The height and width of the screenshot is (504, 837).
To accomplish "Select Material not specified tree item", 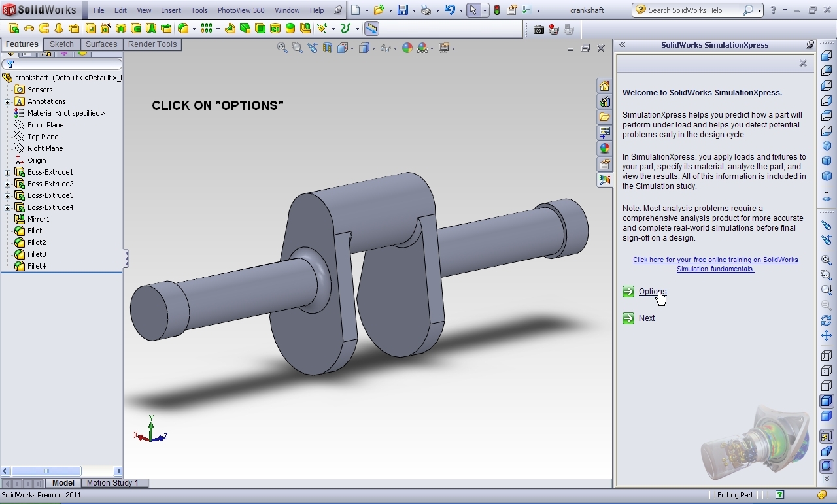I will pyautogui.click(x=66, y=113).
